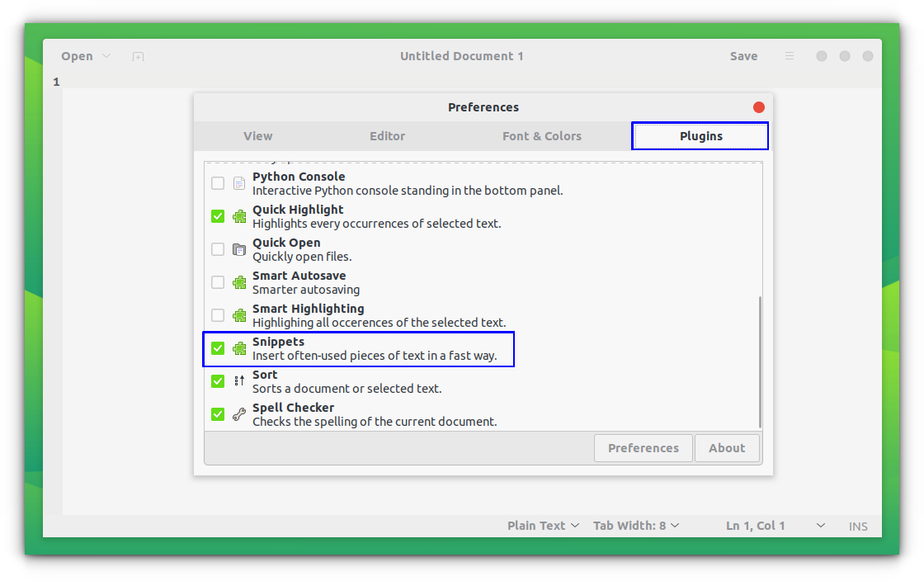Click the Quick Open plugin icon
Screen dimensions: 924x581
coord(239,248)
